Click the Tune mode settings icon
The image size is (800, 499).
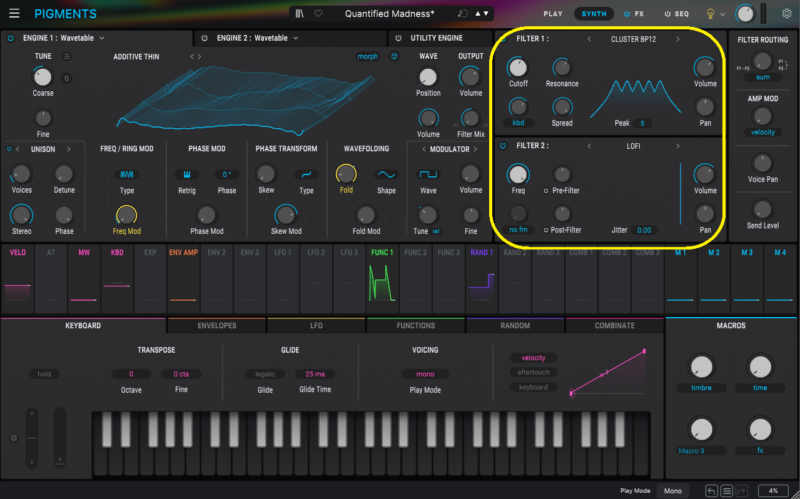click(67, 56)
